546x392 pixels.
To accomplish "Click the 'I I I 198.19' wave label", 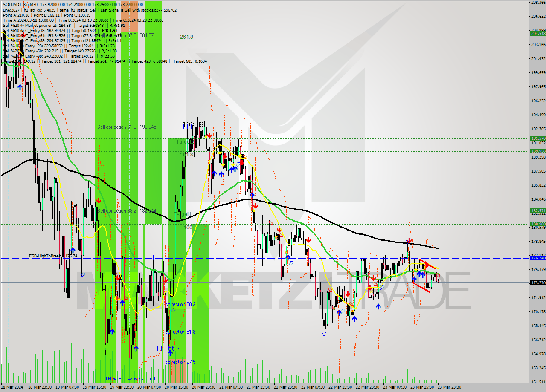I will coord(188,124).
